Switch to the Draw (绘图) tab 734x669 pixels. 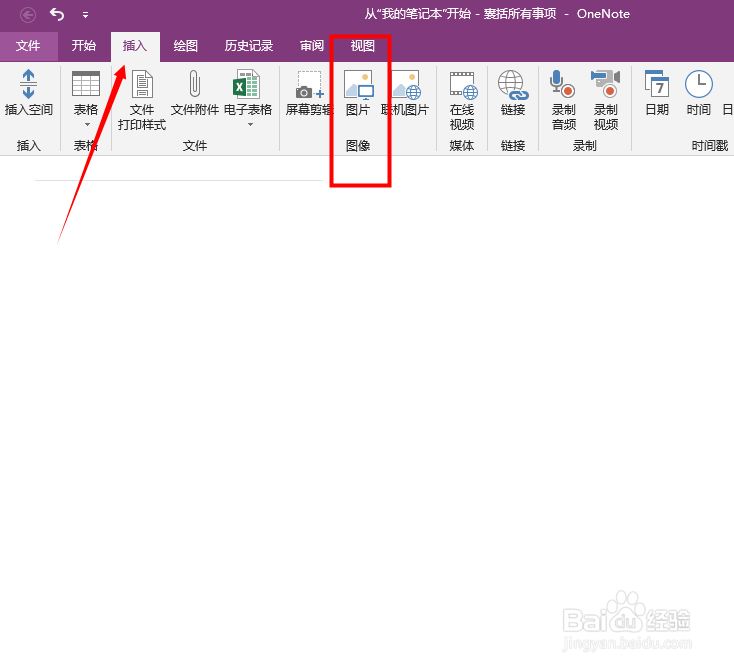tap(186, 46)
